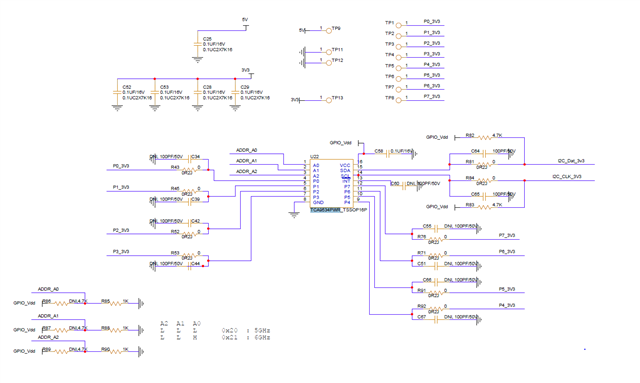Select resistor R91 on the P5_3V3 line

[436, 293]
